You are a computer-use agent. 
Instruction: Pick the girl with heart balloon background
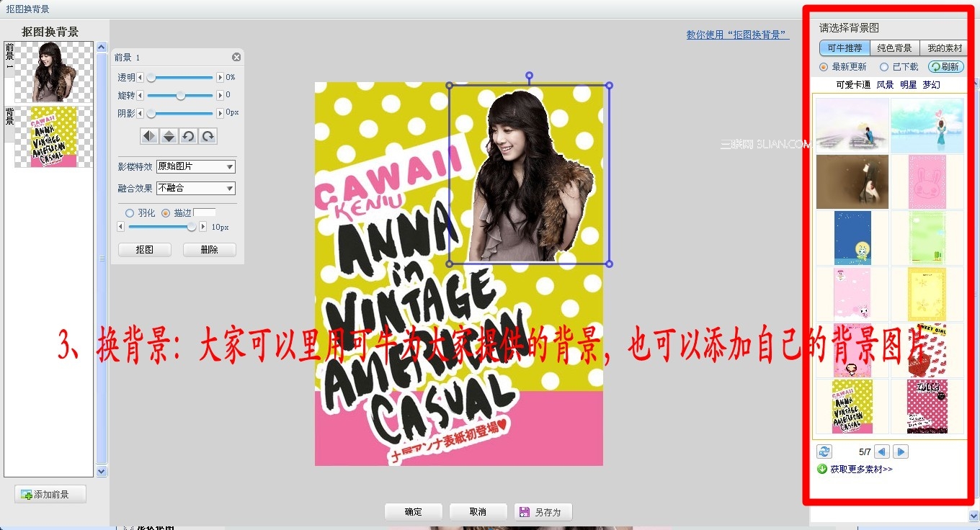[927, 125]
